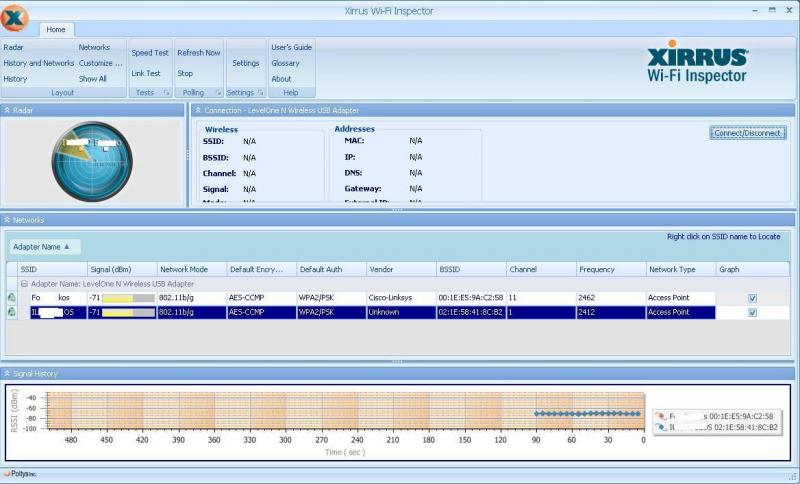Toggle the Graph checkbox for the Unknown vendor network
Screen dimensions: 800x484
coord(752,313)
